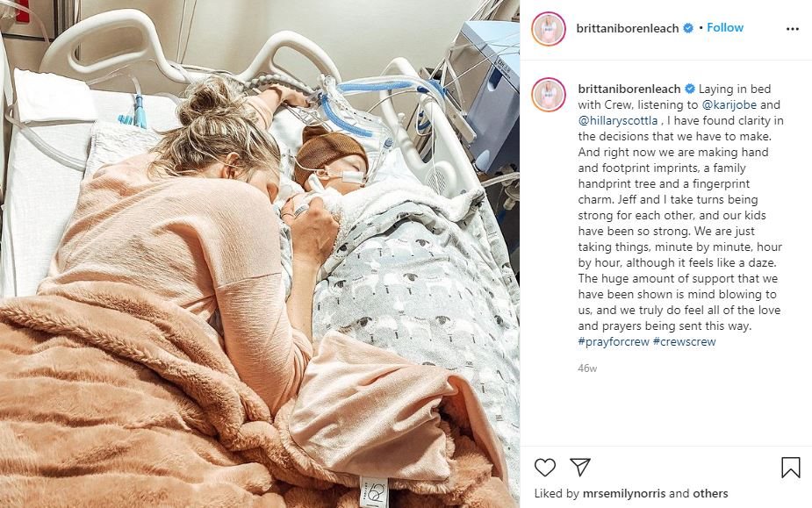This screenshot has width=812, height=508.
Task: Open the 46w post timestamp
Action: click(587, 368)
